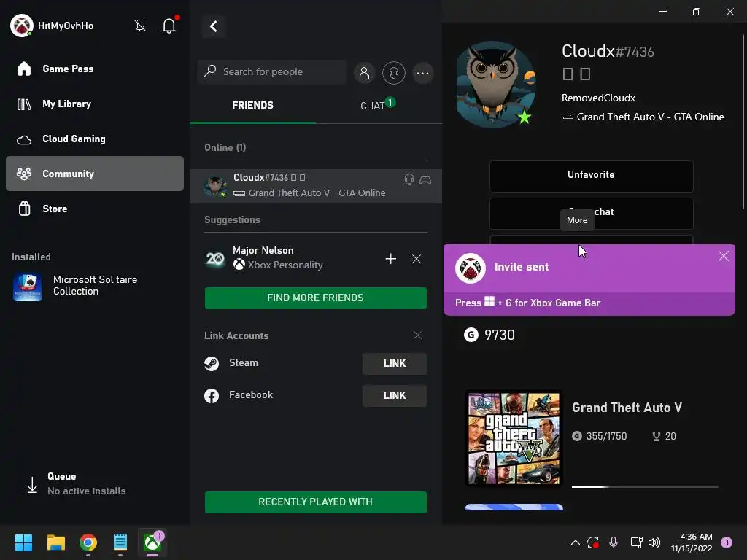Go to Game Pass home
Screen dimensions: 747x560
(x=94, y=69)
